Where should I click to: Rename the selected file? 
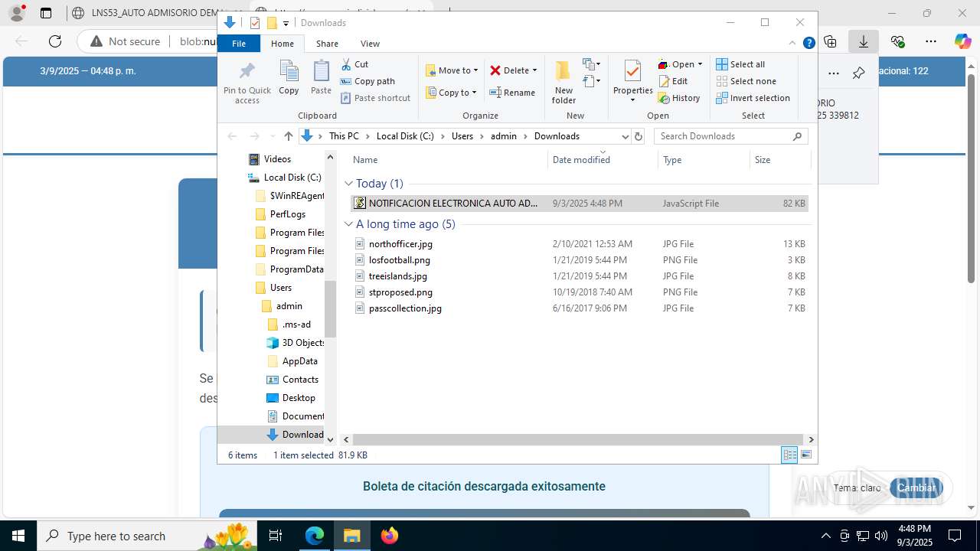tap(512, 93)
